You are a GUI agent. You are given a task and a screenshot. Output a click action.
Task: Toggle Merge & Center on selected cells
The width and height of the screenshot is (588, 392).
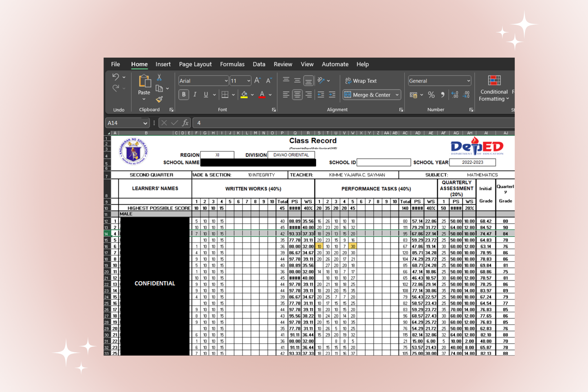click(x=368, y=95)
